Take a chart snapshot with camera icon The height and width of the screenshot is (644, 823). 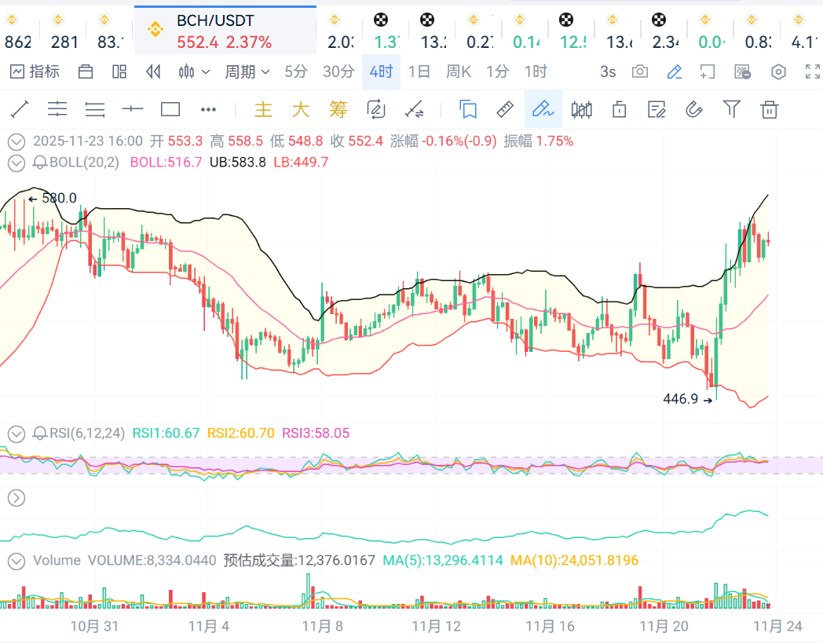(640, 72)
